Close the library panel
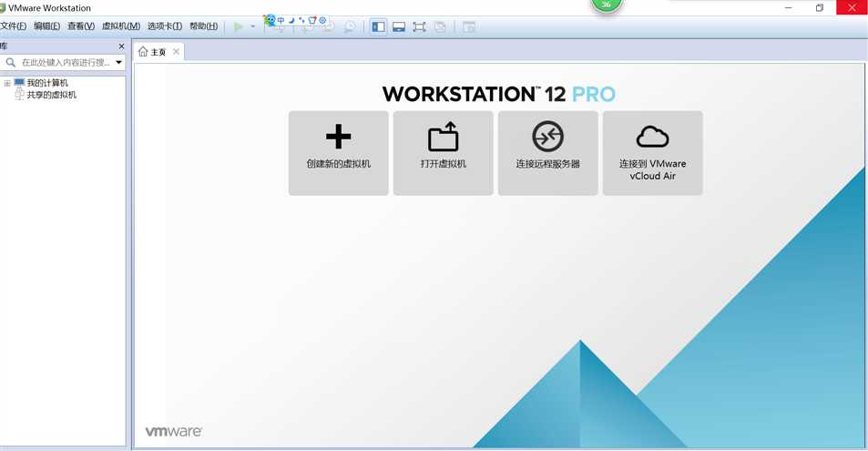Image resolution: width=868 pixels, height=451 pixels. tap(121, 46)
